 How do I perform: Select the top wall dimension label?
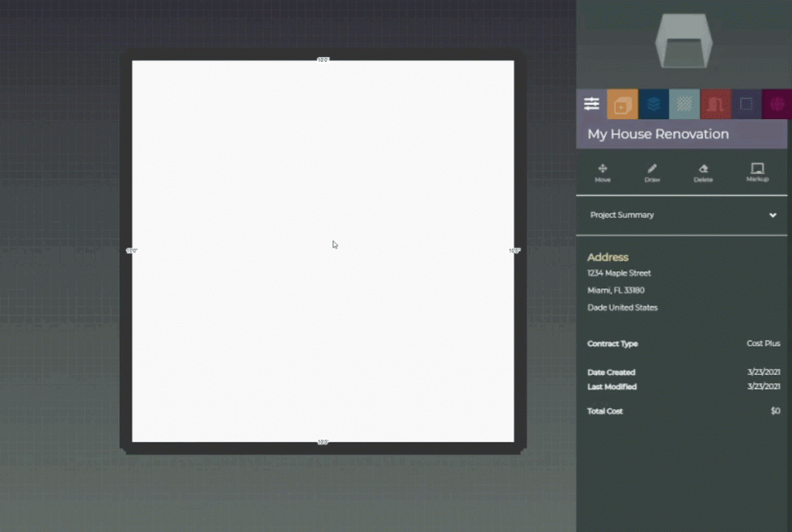pyautogui.click(x=323, y=60)
